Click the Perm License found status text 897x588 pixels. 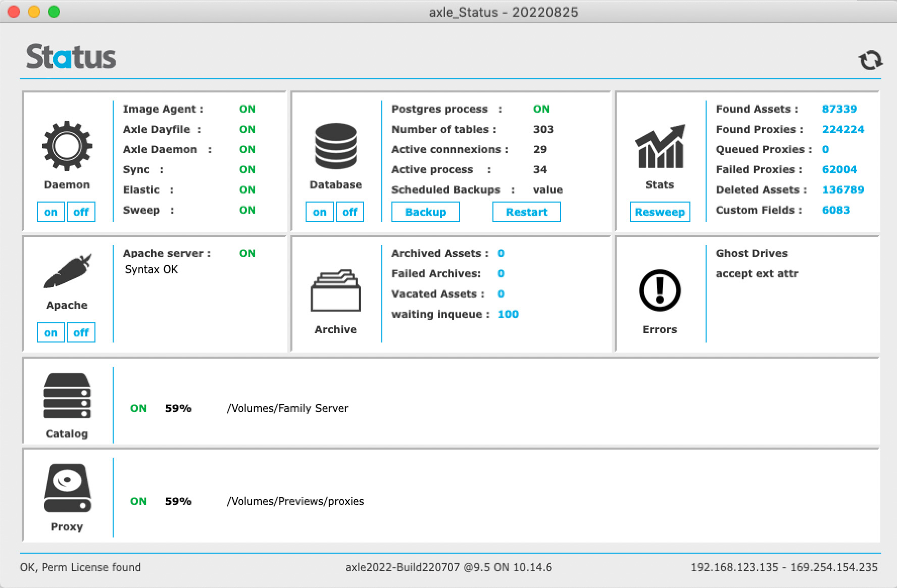point(80,567)
